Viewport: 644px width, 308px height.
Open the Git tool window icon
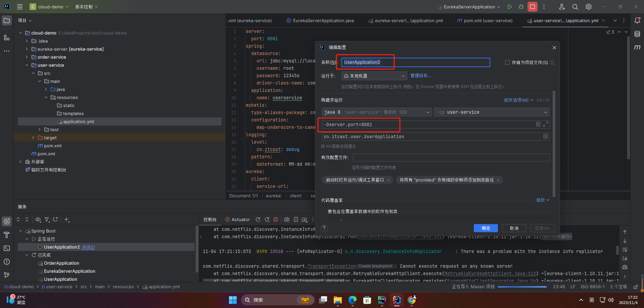click(7, 275)
